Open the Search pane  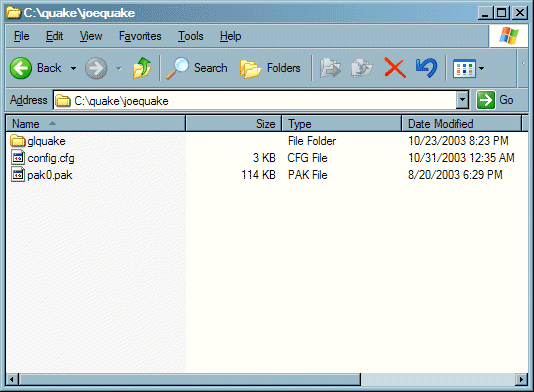click(x=197, y=68)
